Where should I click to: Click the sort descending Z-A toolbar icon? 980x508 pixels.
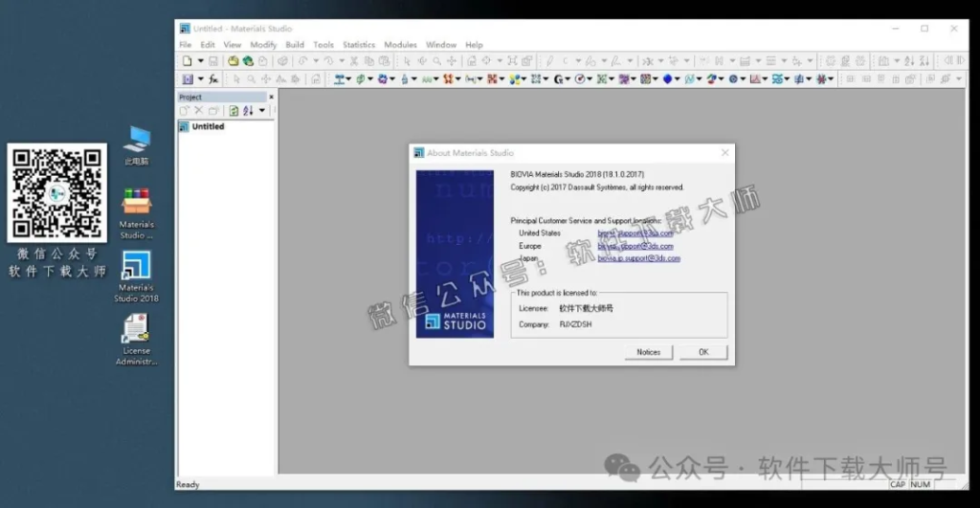[x=924, y=61]
